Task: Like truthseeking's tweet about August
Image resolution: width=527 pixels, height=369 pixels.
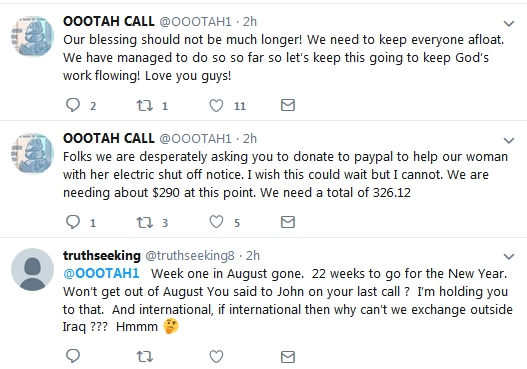Action: [x=216, y=356]
